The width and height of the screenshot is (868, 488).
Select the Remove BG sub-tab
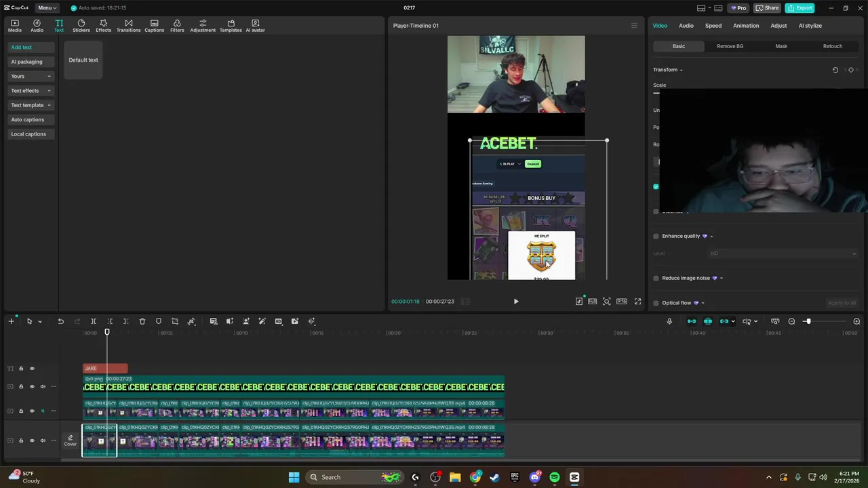[730, 46]
